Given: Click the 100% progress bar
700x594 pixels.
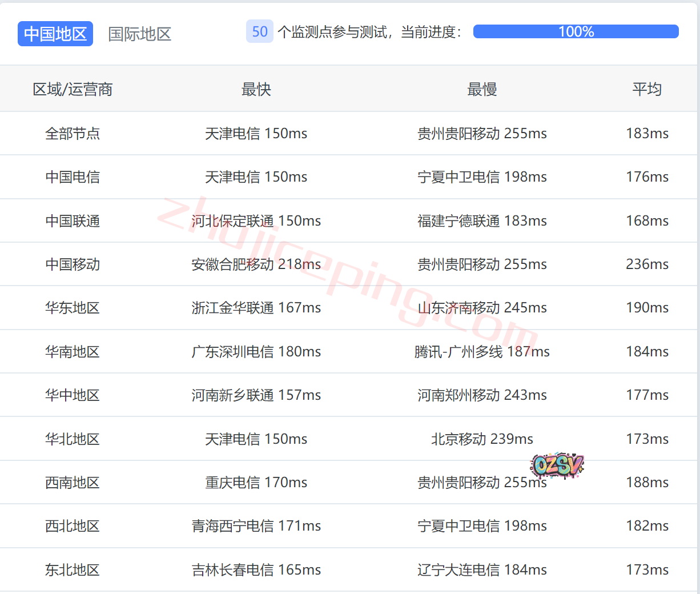Looking at the screenshot, I should 576,31.
